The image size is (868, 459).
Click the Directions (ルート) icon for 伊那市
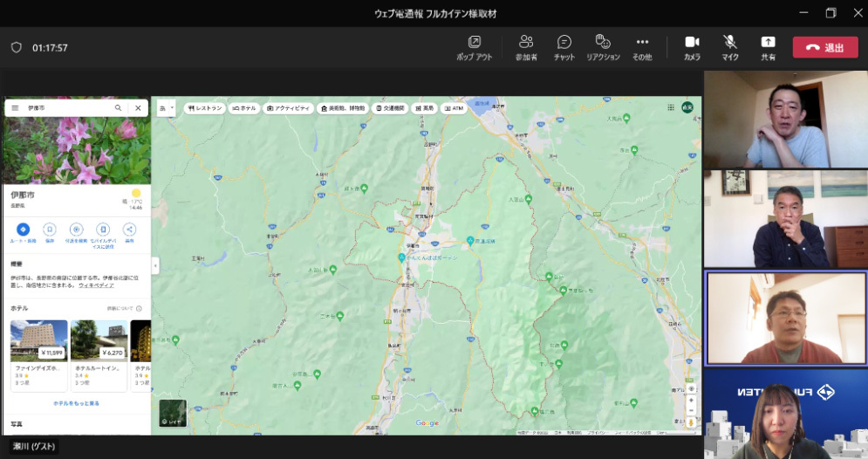tap(24, 229)
